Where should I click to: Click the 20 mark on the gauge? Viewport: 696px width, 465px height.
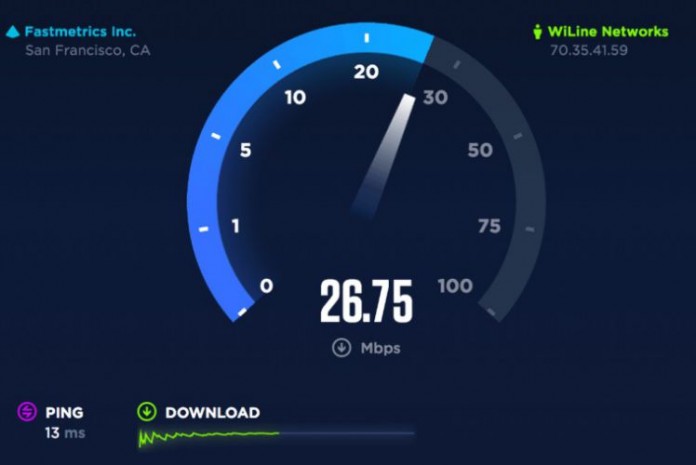click(366, 72)
